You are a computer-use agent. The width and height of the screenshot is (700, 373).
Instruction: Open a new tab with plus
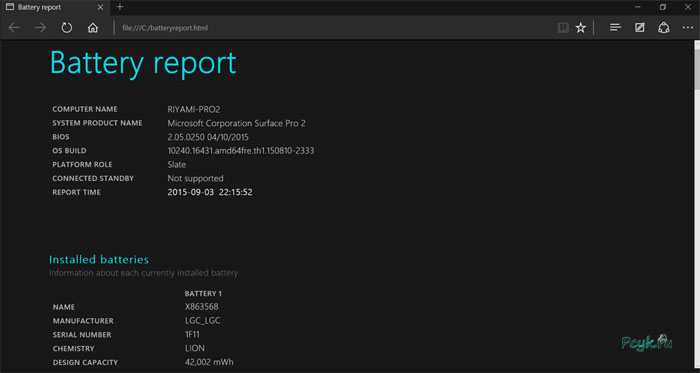[120, 7]
